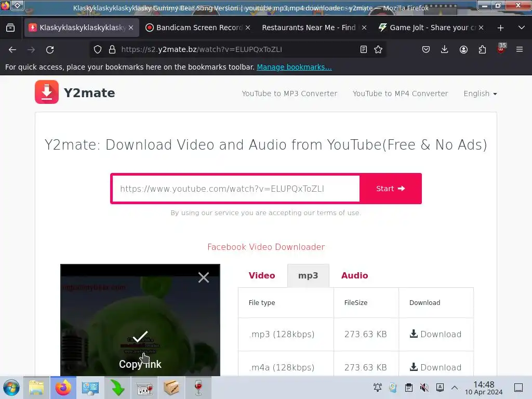Click the uBlock extension icon showing 35
The width and height of the screenshot is (532, 399).
point(501,48)
